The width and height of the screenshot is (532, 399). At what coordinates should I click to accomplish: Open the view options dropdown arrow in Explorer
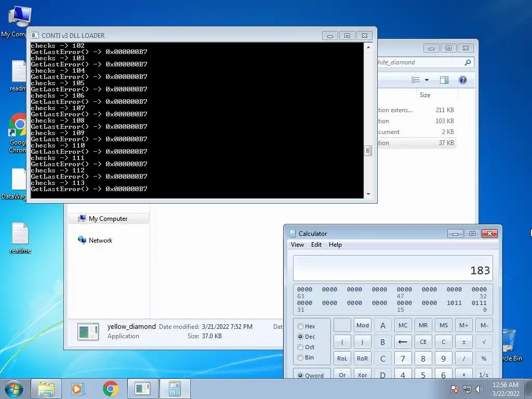pos(427,80)
